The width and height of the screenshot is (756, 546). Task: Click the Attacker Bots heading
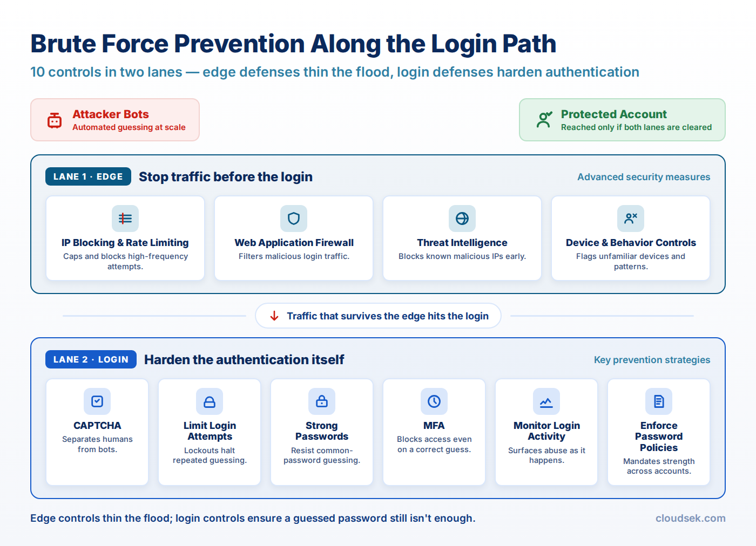click(x=111, y=114)
